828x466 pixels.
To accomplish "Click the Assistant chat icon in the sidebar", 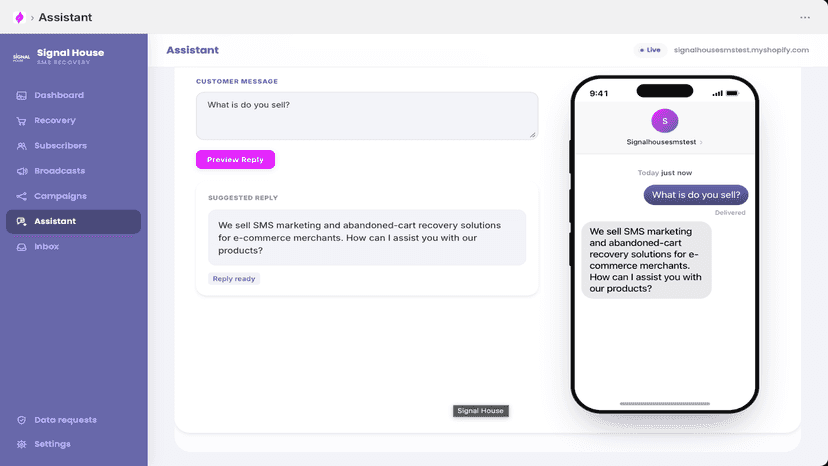I will tap(22, 221).
